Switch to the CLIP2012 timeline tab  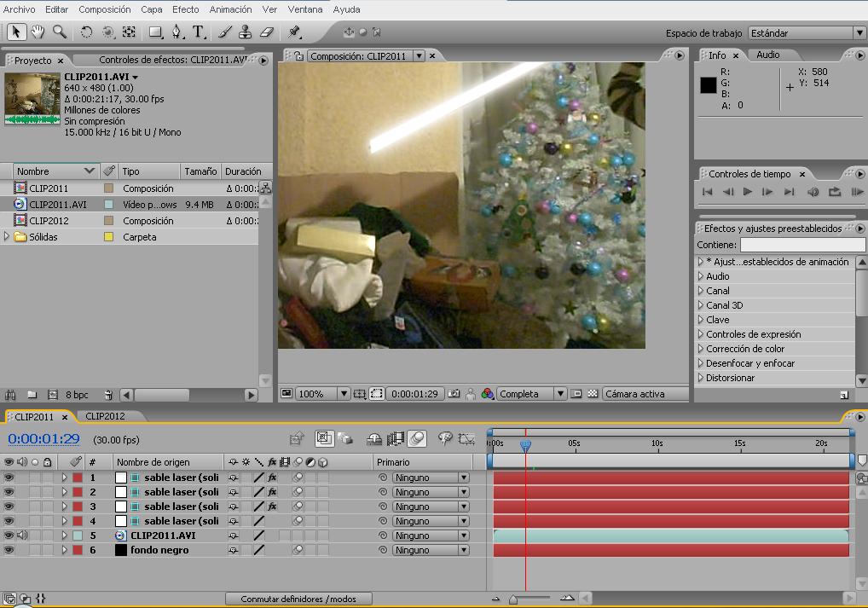point(105,416)
